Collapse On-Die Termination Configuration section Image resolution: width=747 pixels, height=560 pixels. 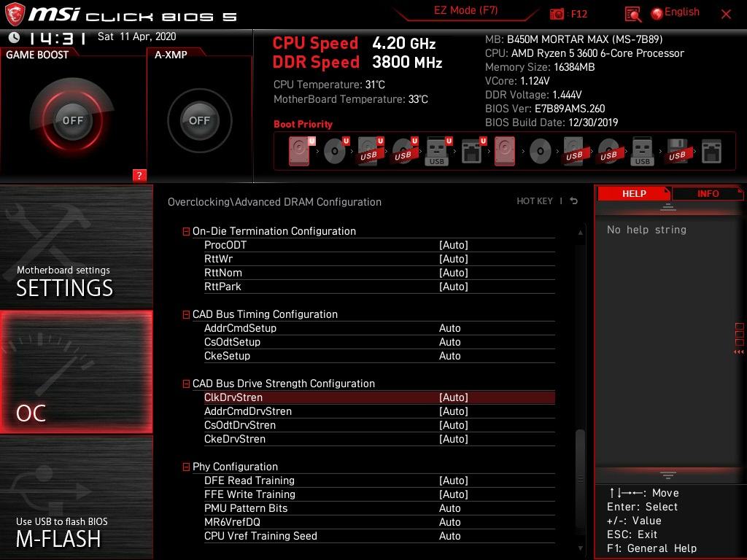(186, 231)
